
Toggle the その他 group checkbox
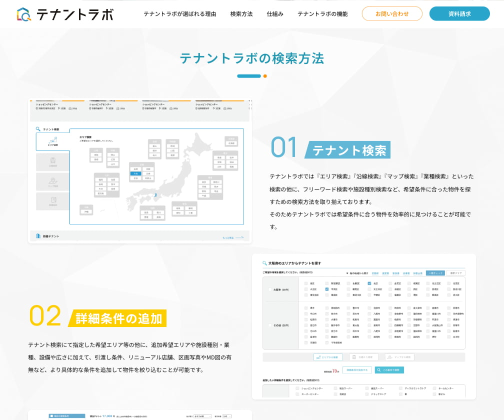click(270, 325)
